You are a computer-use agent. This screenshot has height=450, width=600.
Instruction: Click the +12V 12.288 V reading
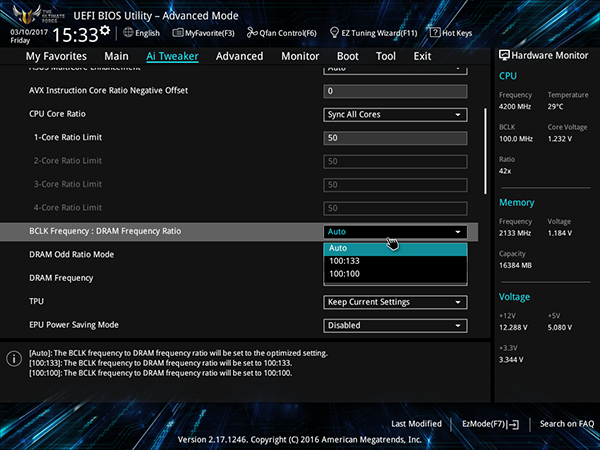pyautogui.click(x=513, y=328)
